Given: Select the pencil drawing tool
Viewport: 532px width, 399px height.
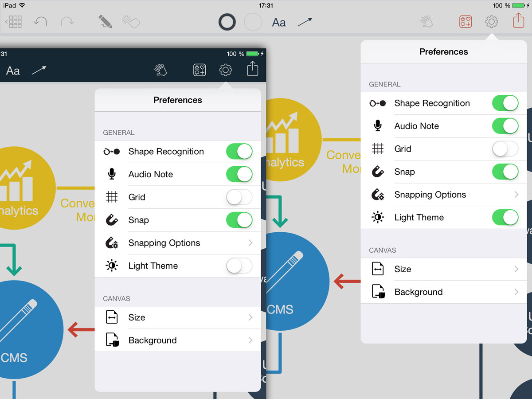Looking at the screenshot, I should (x=106, y=22).
